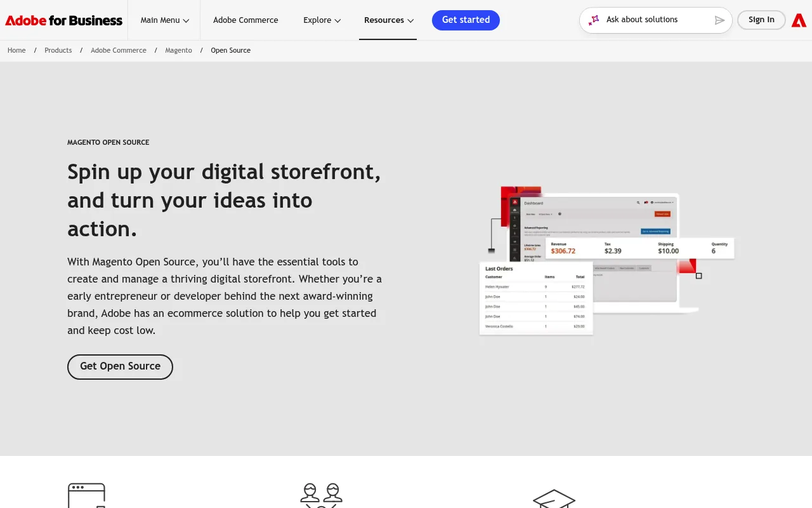Viewport: 812px width, 508px height.
Task: Click the Adobe for Business logo
Action: tap(63, 20)
